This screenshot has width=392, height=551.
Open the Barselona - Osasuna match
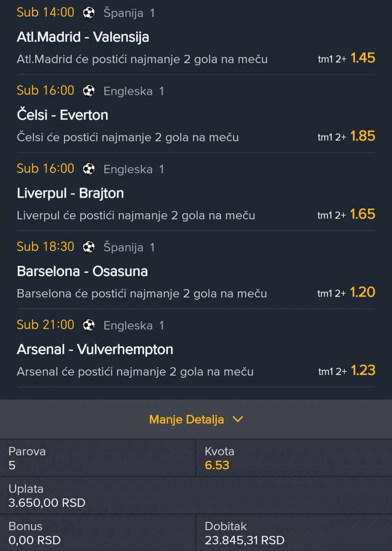[82, 271]
